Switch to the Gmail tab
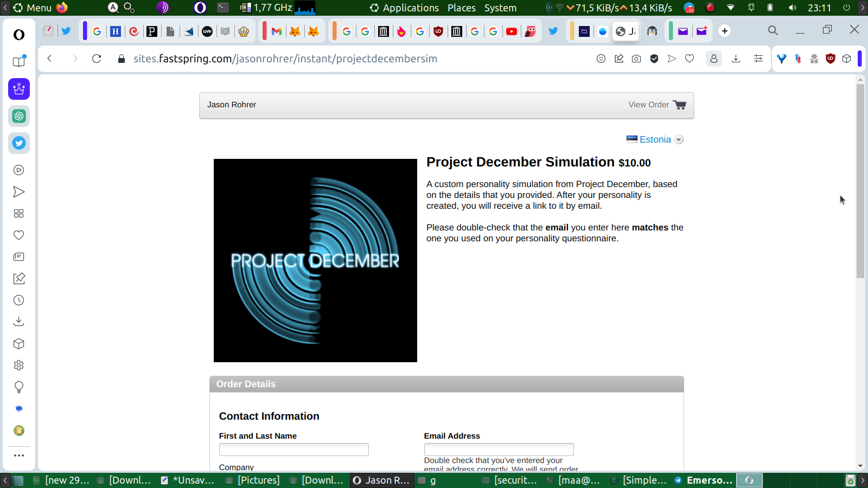This screenshot has height=488, width=868. (x=277, y=31)
